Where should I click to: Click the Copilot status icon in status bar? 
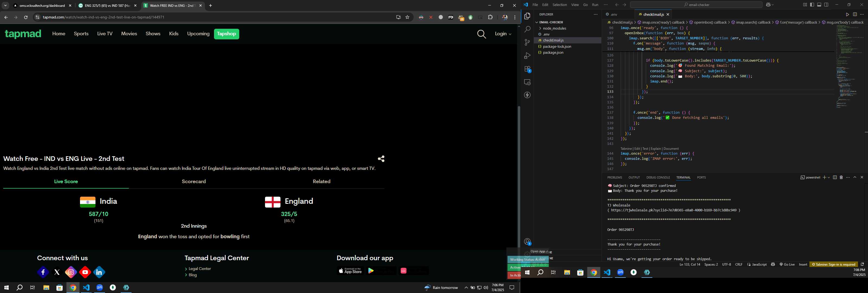(773, 264)
